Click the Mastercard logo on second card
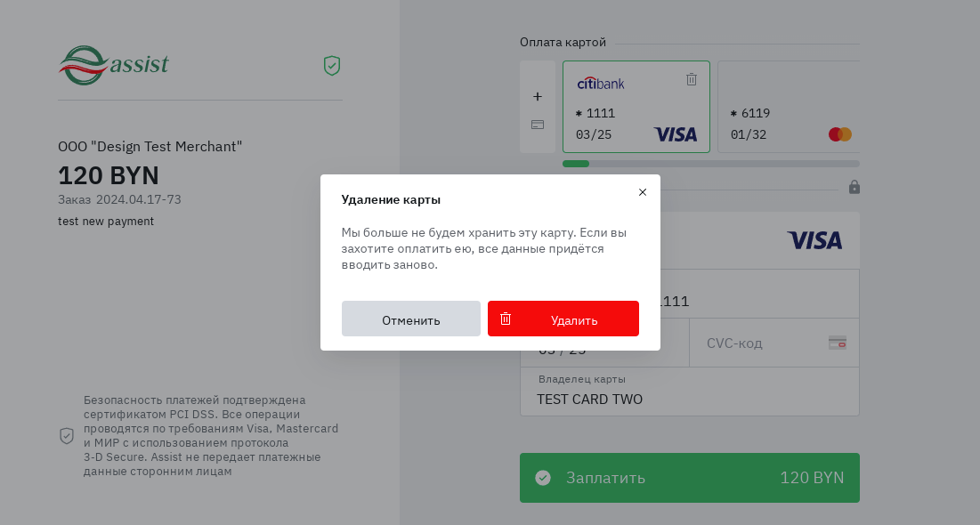This screenshot has width=980, height=525. click(840, 134)
